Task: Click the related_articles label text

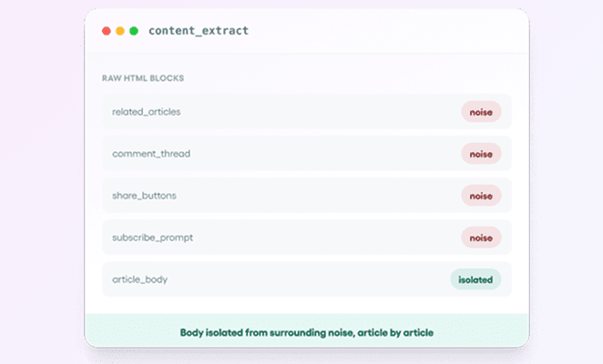Action: pyautogui.click(x=146, y=112)
